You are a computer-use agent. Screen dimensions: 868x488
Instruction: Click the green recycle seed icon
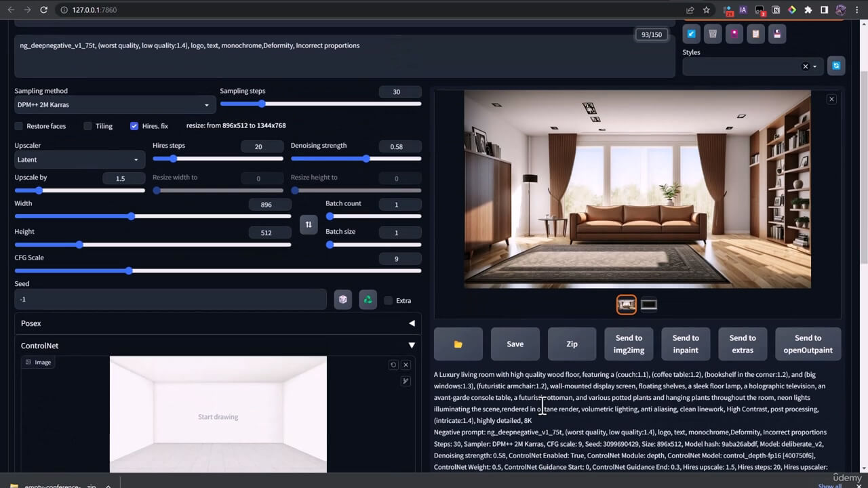pos(368,300)
